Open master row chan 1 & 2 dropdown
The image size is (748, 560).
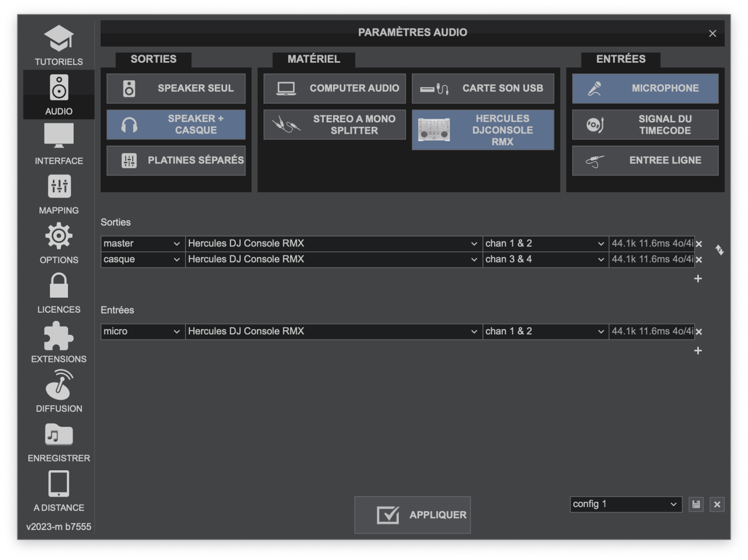[546, 244]
